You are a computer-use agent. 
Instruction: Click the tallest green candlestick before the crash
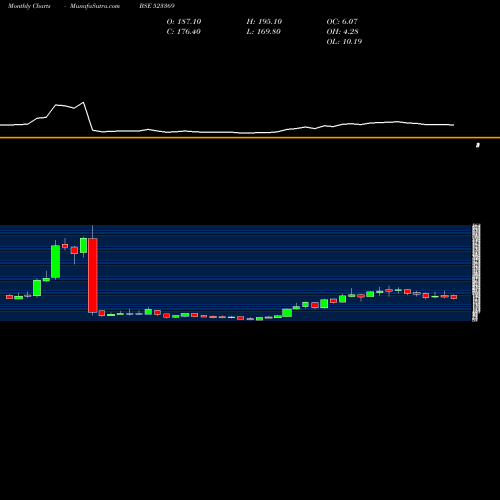pyautogui.click(x=55, y=262)
